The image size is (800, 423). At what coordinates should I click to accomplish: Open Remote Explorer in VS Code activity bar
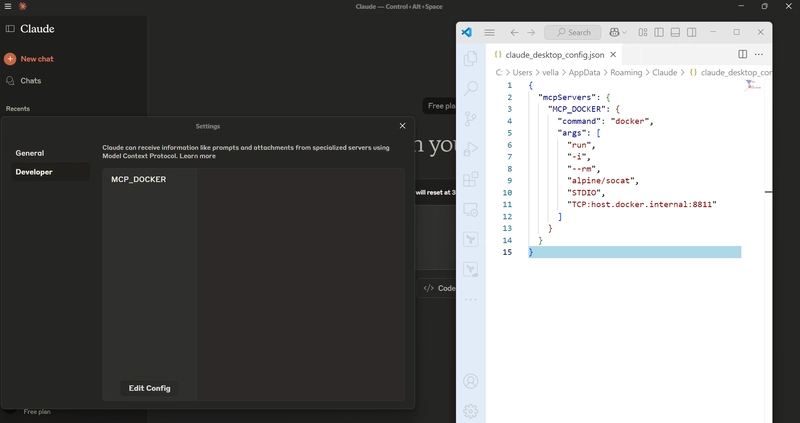click(470, 209)
